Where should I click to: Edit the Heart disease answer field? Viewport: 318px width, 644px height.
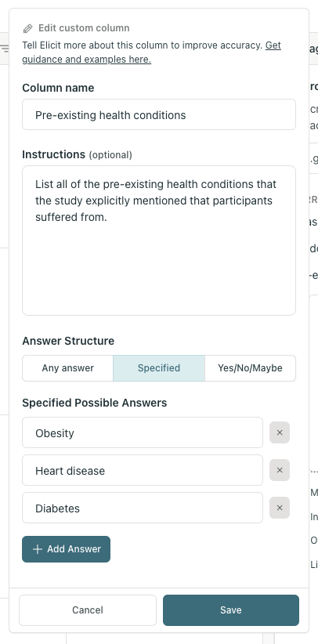143,470
